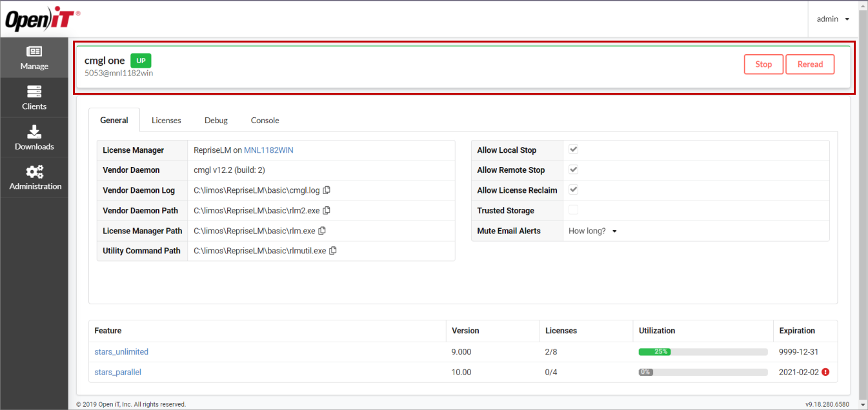Open the admin user dropdown
Viewport: 868px width, 410px height.
[833, 19]
